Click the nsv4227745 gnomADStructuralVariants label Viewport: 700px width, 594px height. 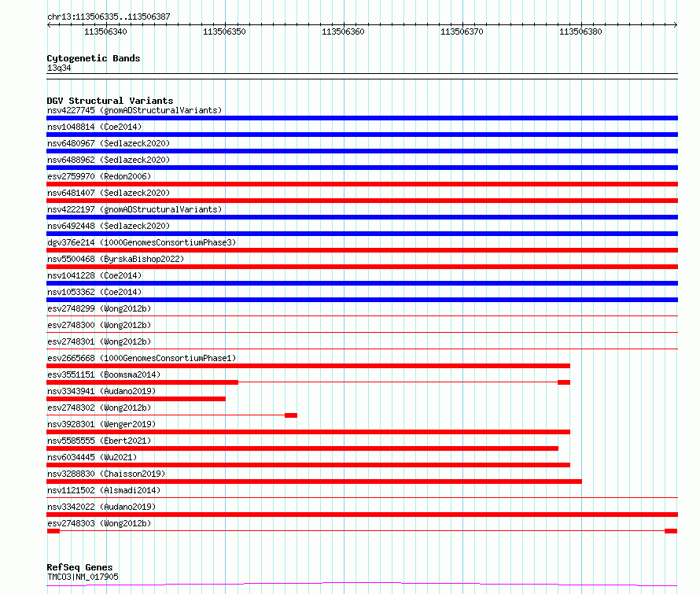pyautogui.click(x=134, y=110)
